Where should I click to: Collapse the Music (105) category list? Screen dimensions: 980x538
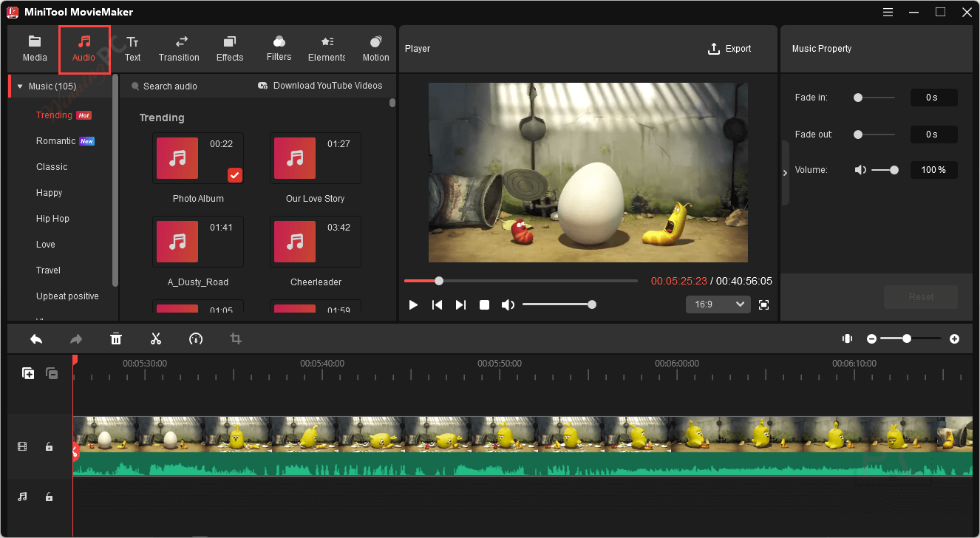(x=20, y=86)
